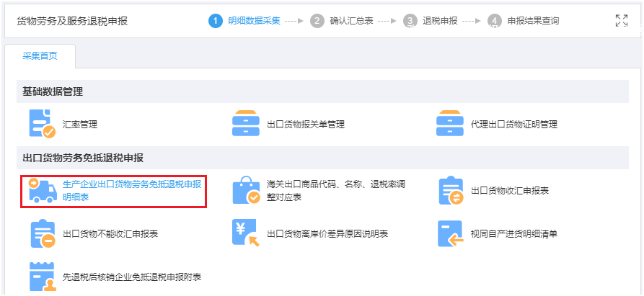Toggle fullscreen with the expand icon

[x=621, y=21]
